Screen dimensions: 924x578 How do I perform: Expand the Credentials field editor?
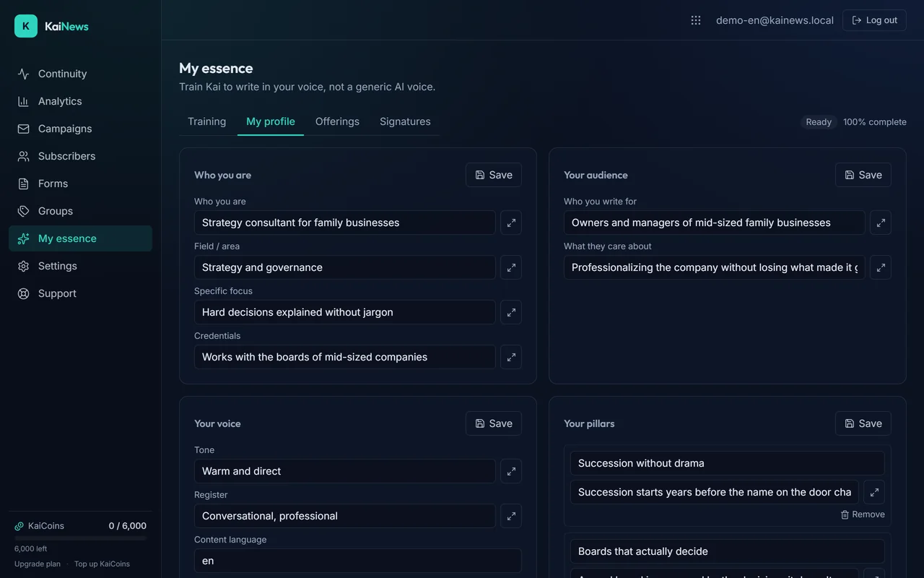pos(511,357)
